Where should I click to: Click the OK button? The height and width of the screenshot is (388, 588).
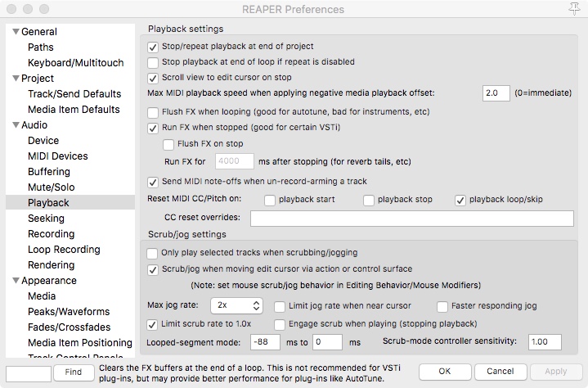point(445,372)
